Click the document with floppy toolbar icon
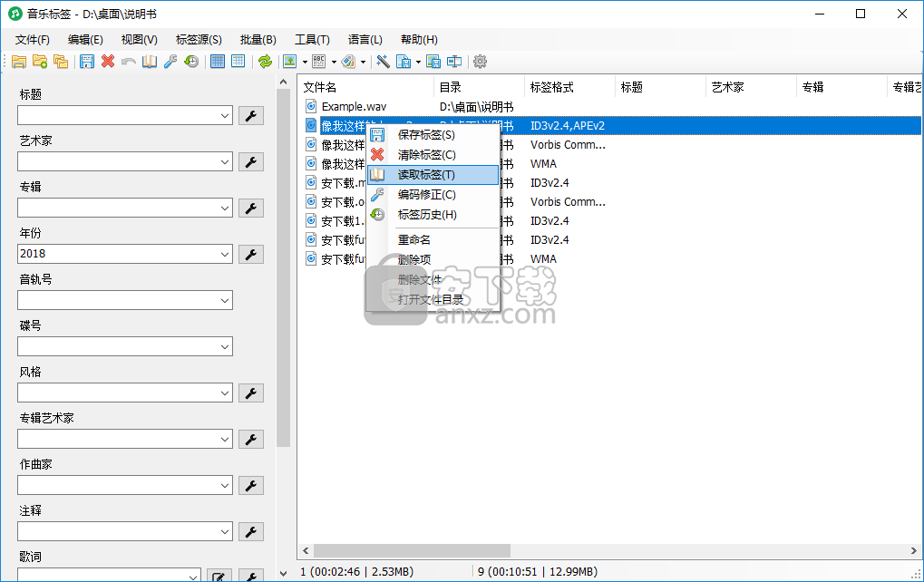The image size is (924, 582). tap(404, 62)
